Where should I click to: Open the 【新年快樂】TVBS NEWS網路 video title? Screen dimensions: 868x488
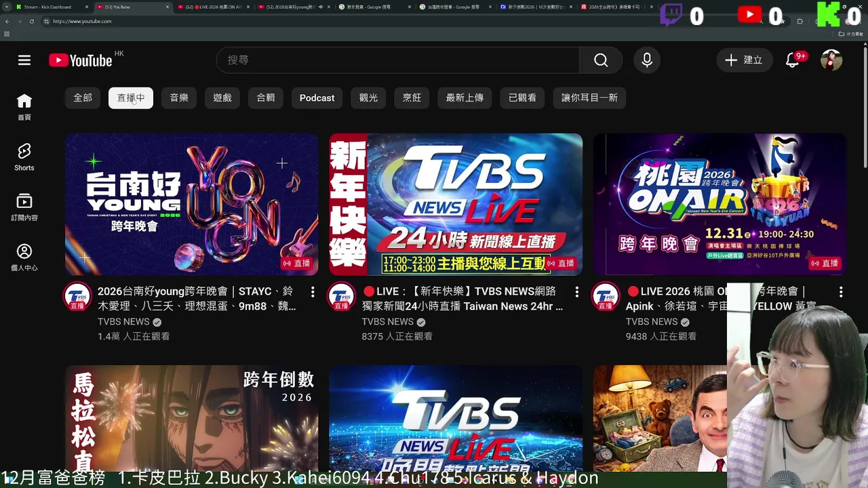462,299
